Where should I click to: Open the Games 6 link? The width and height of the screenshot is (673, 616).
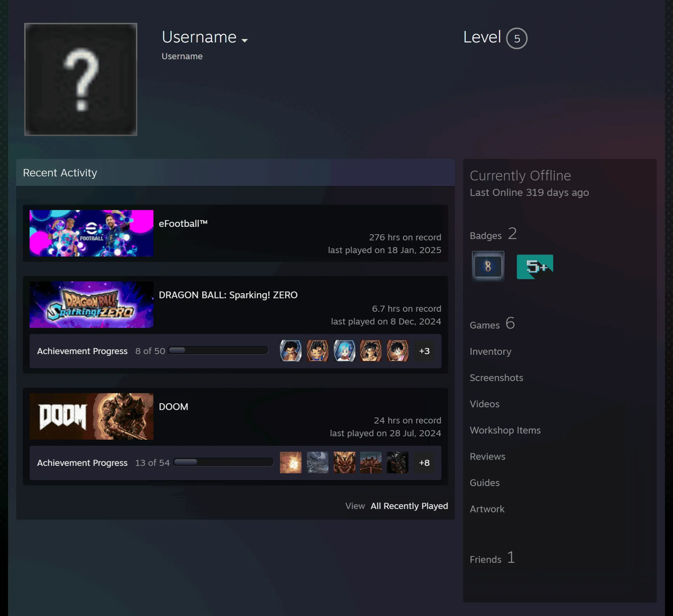(492, 324)
